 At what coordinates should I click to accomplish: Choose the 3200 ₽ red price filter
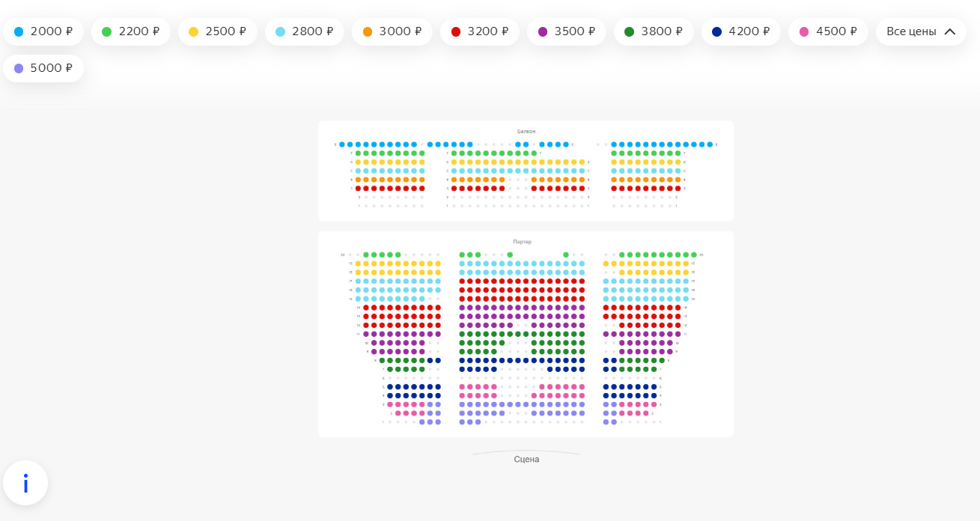click(479, 31)
